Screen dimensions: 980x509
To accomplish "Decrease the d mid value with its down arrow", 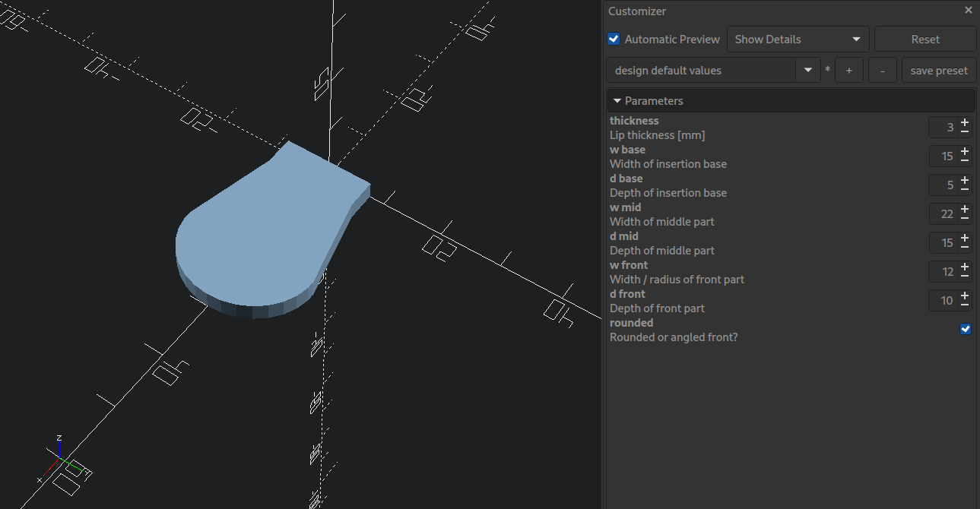I will [x=965, y=245].
